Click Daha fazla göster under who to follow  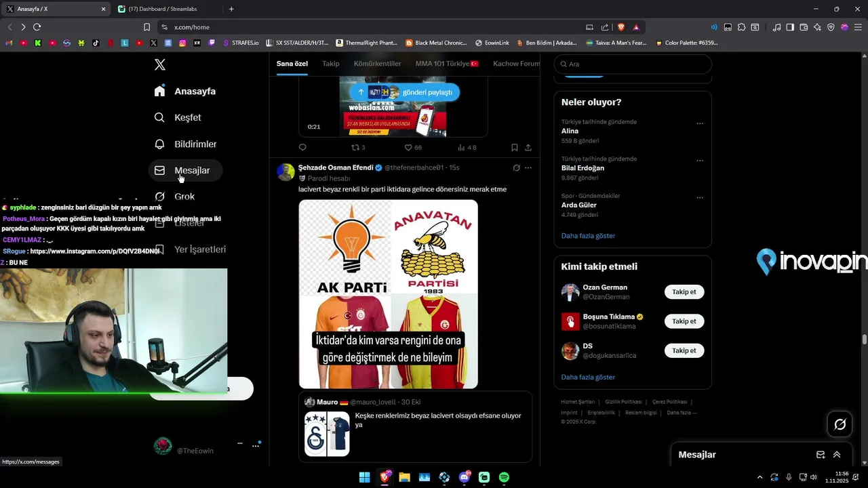coord(588,377)
